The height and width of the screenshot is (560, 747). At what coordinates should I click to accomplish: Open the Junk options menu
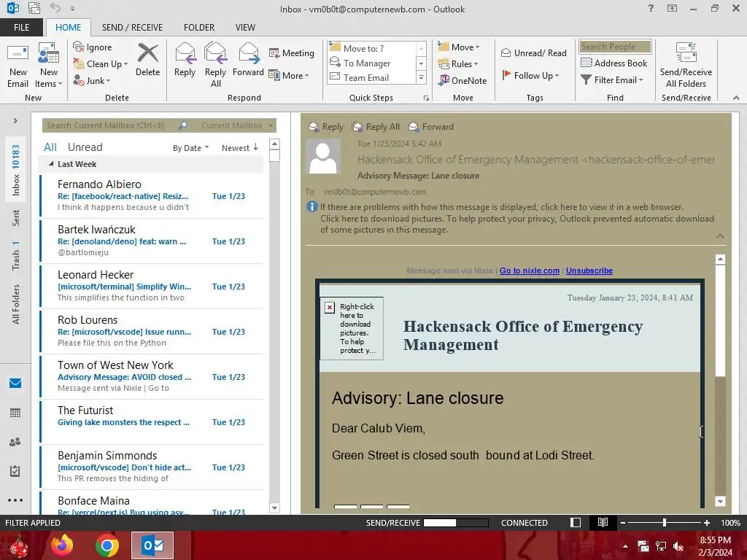tap(91, 80)
